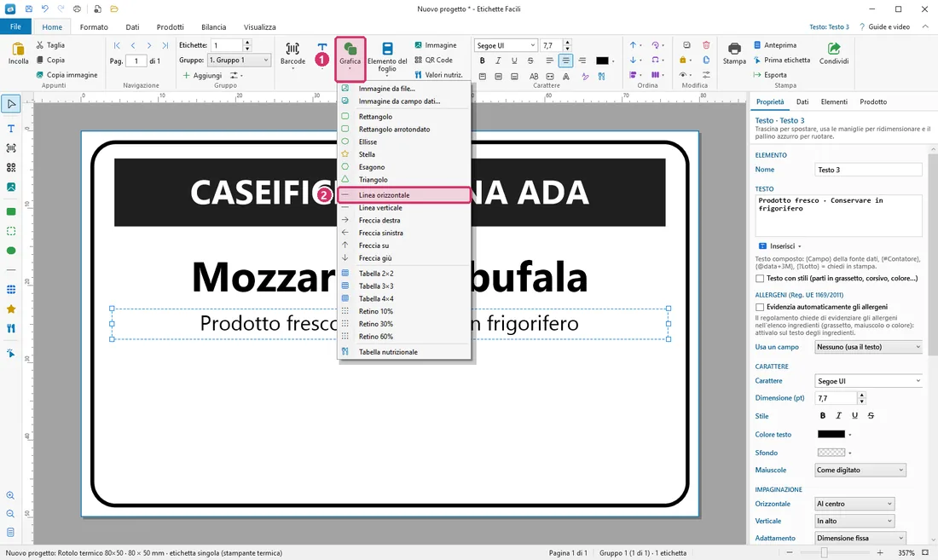Switch to the Dati properties tab

pyautogui.click(x=802, y=101)
